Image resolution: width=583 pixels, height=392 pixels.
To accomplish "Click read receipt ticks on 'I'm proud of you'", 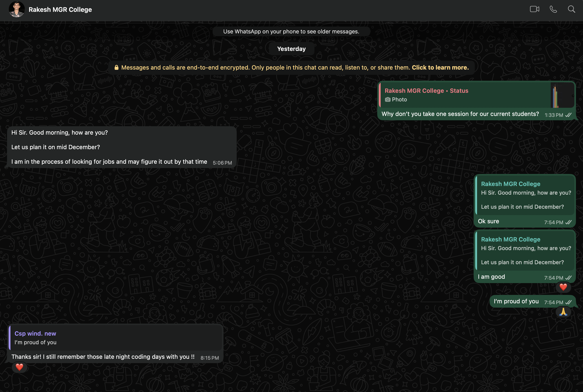I will [568, 302].
